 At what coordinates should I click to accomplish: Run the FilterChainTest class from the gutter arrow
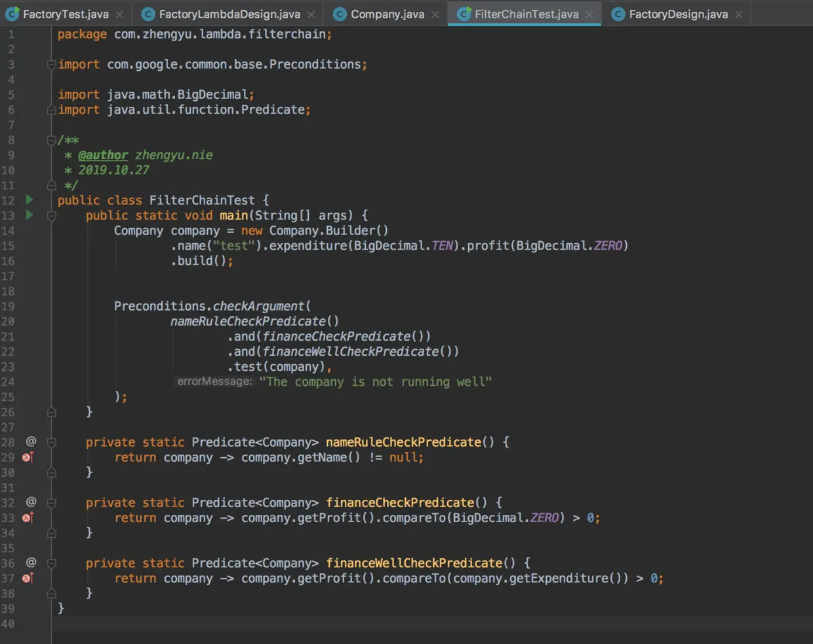click(30, 199)
